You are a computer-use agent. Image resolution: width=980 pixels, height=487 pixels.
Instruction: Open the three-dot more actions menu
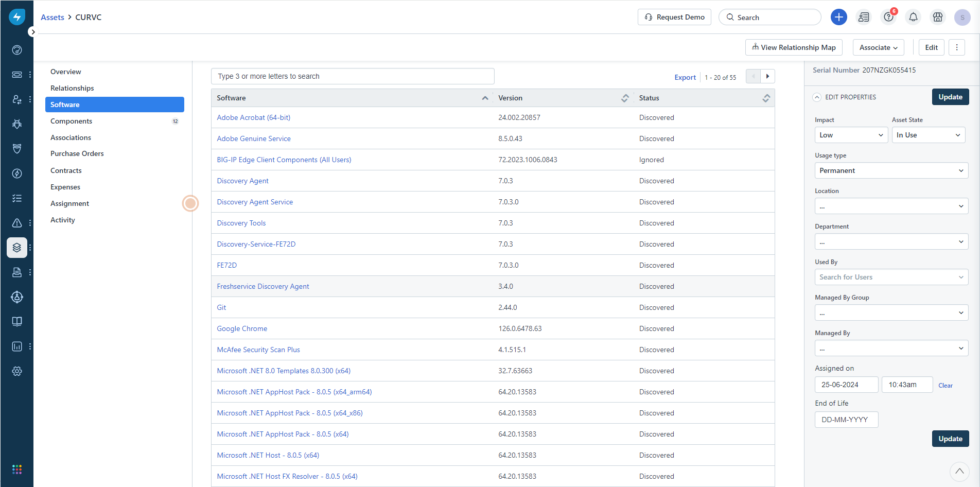957,47
